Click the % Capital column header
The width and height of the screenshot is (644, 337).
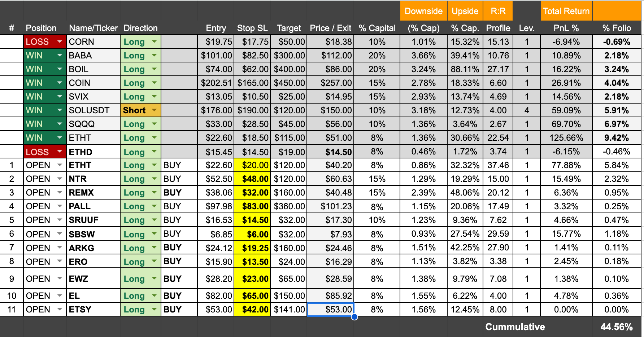pos(377,28)
